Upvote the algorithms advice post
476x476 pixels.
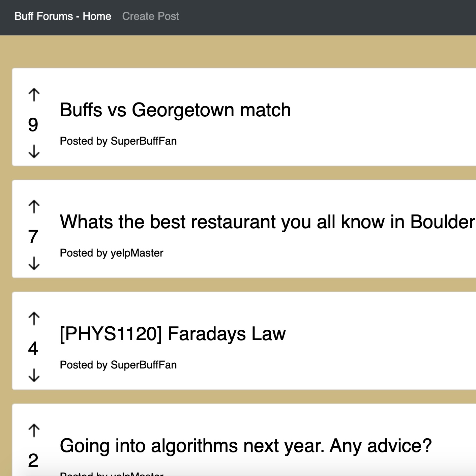tap(34, 430)
